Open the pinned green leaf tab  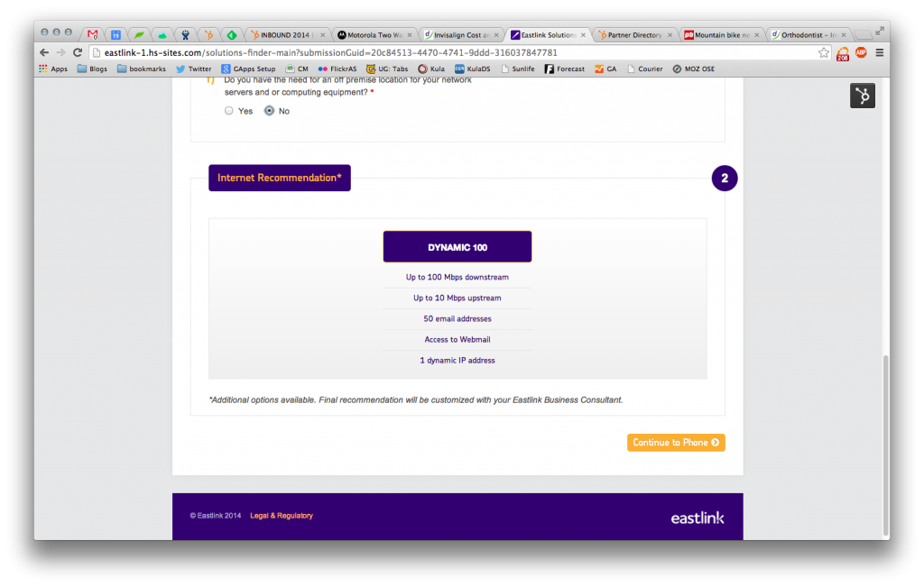tap(139, 35)
